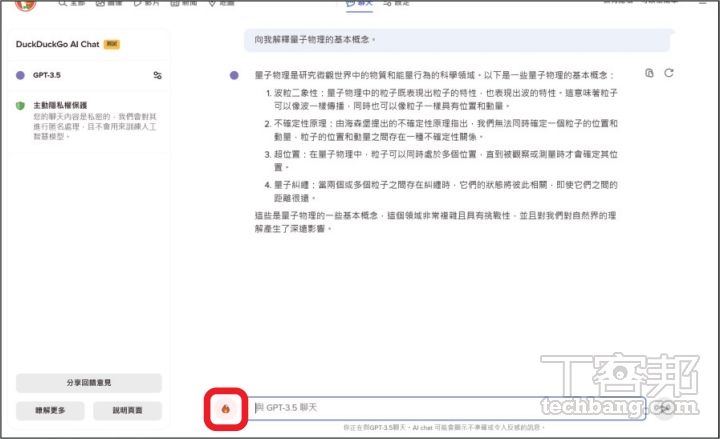Click the disclaimer text 你正在與GPT-3.5聊天
Screen dimensions: 720x439
[444, 428]
